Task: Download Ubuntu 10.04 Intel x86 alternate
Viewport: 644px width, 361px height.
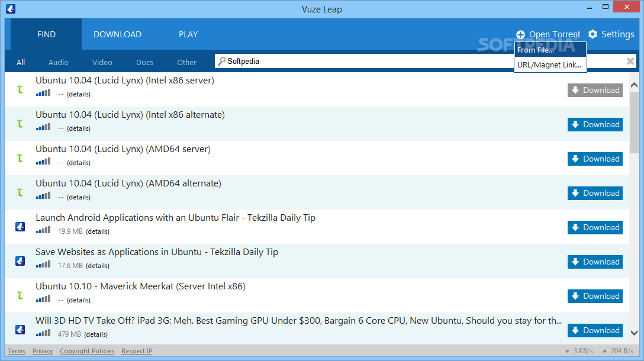Action: (595, 124)
